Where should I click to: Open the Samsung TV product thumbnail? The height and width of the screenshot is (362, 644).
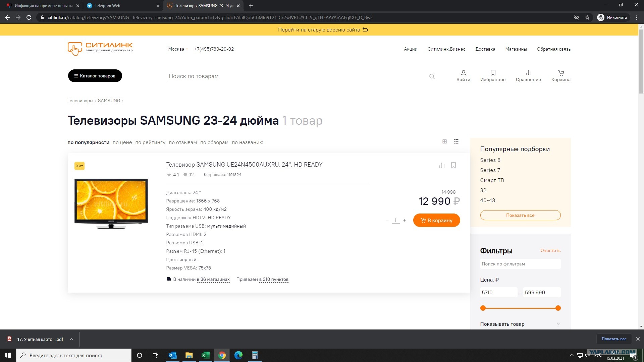[111, 204]
